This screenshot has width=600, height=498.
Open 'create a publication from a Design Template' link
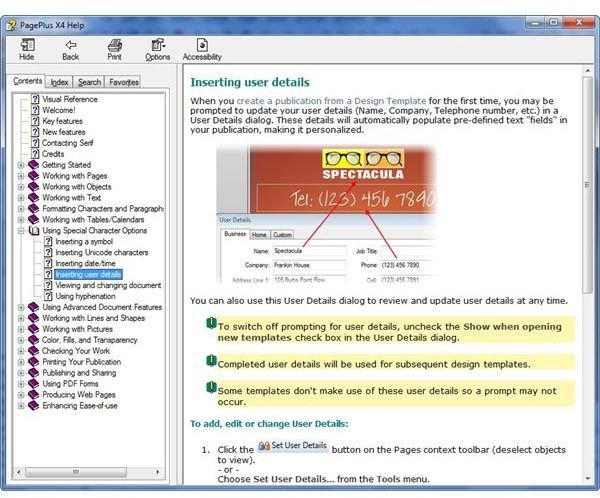[x=331, y=101]
